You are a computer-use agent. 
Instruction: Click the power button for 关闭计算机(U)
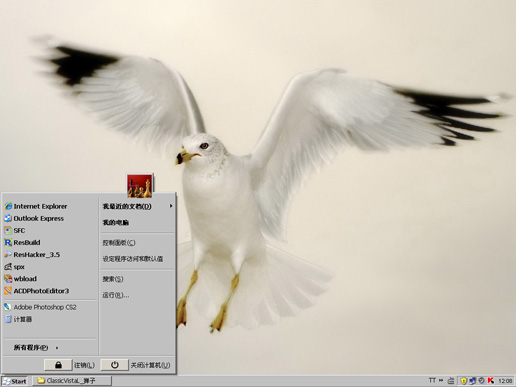point(115,365)
